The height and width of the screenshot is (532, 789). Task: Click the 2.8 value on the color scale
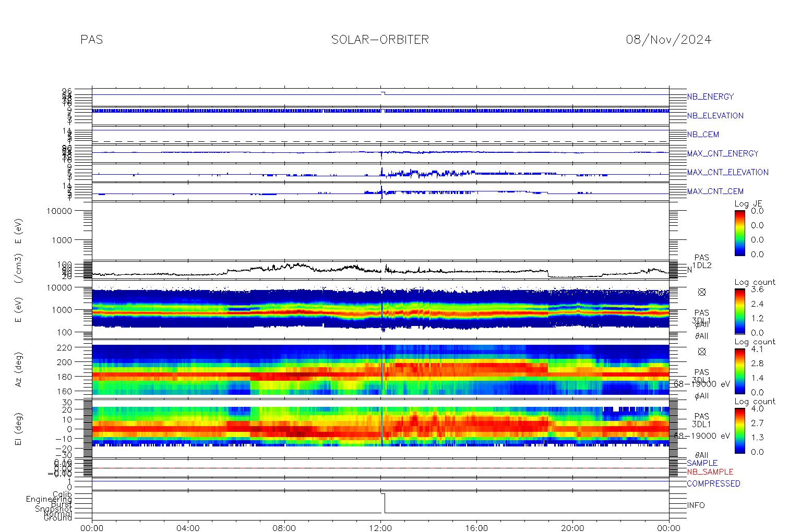(757, 364)
